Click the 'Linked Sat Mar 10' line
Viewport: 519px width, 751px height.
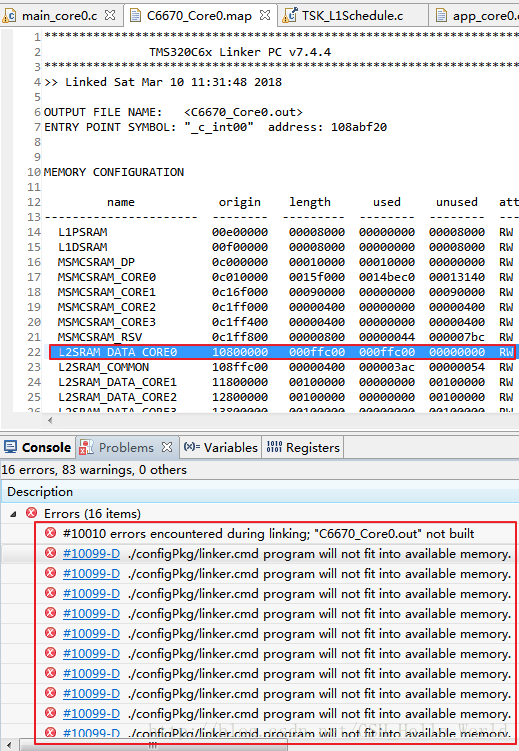[x=163, y=82]
